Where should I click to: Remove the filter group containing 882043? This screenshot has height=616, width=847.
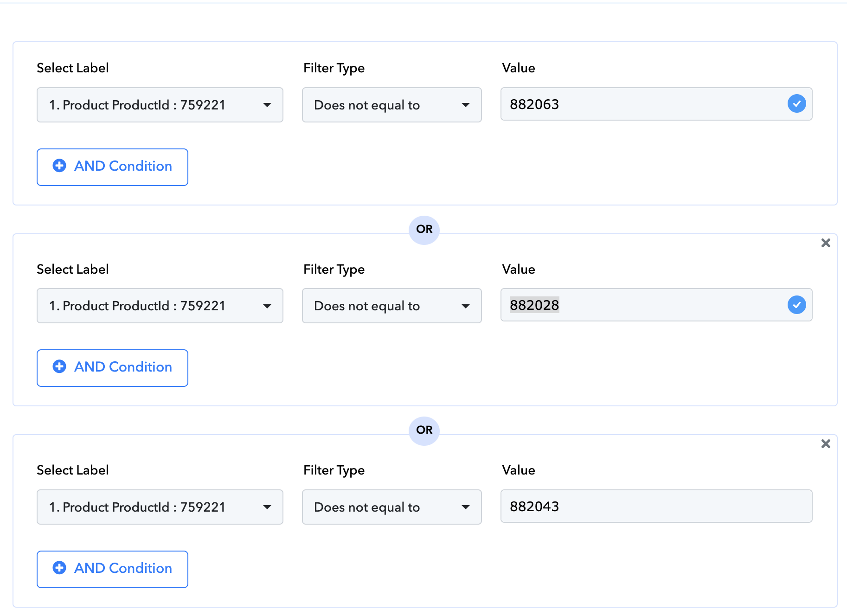tap(826, 443)
